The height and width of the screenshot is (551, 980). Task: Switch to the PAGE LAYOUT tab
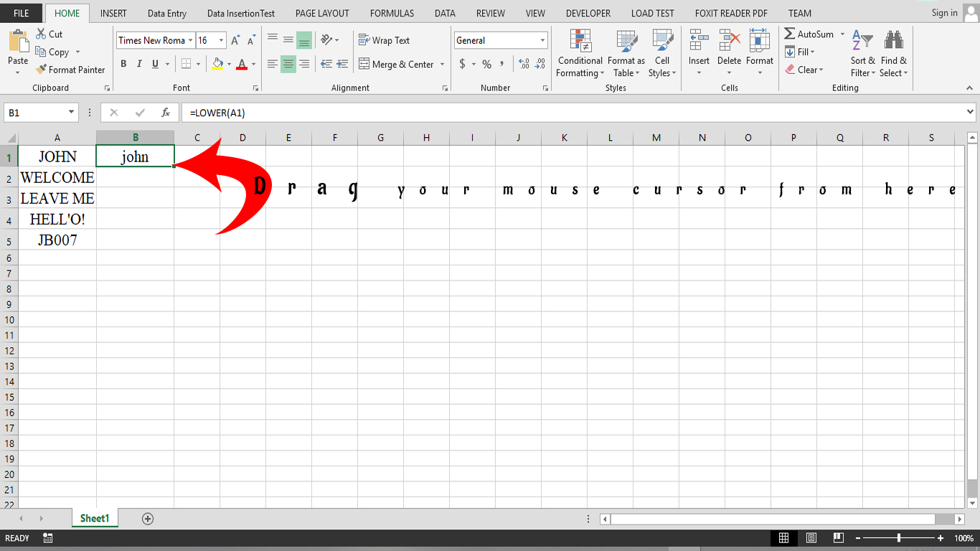tap(322, 13)
